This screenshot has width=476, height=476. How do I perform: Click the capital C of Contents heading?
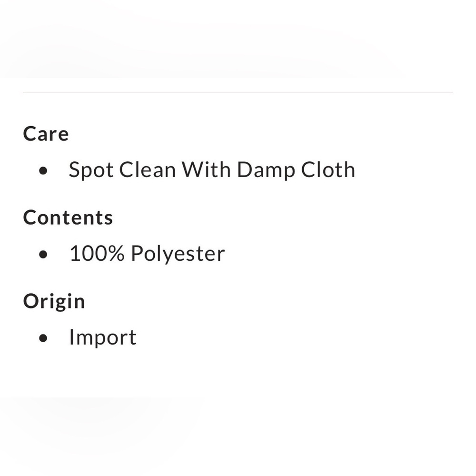pos(30,218)
